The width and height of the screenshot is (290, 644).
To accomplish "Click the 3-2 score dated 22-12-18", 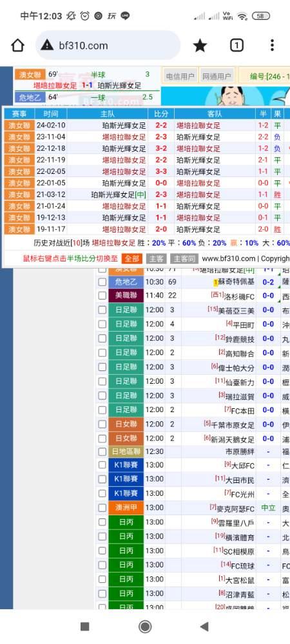I will click(x=161, y=148).
